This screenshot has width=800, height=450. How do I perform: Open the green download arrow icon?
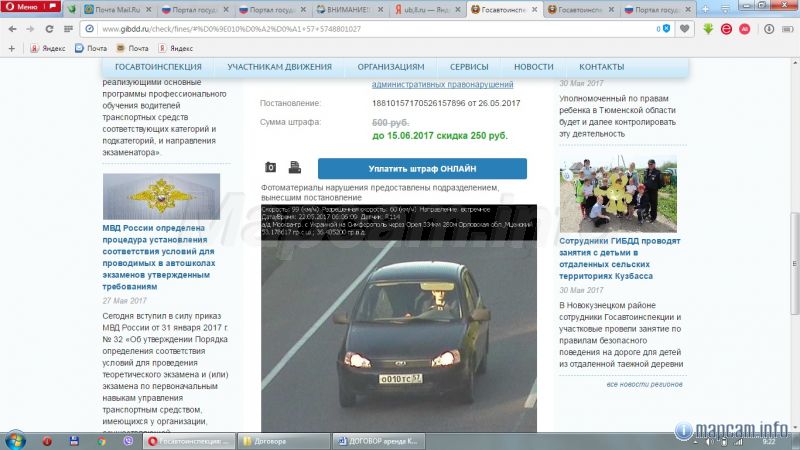[708, 29]
